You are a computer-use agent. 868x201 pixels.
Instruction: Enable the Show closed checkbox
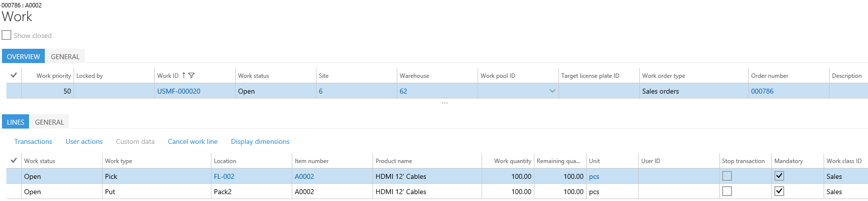point(6,35)
